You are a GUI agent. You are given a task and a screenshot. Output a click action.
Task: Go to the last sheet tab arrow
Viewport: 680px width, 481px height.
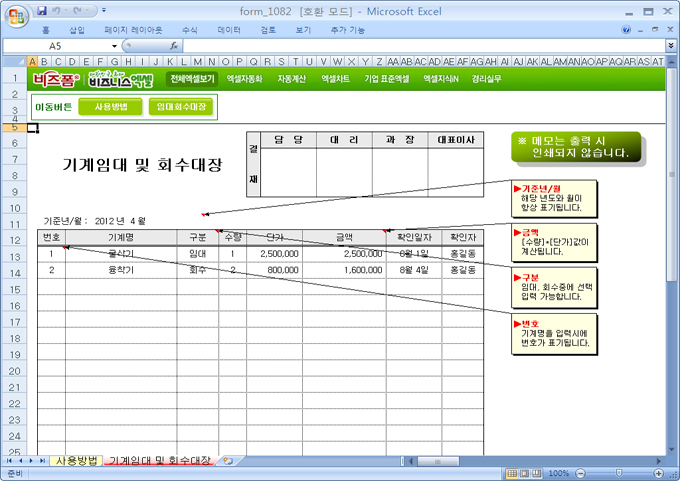click(x=42, y=461)
